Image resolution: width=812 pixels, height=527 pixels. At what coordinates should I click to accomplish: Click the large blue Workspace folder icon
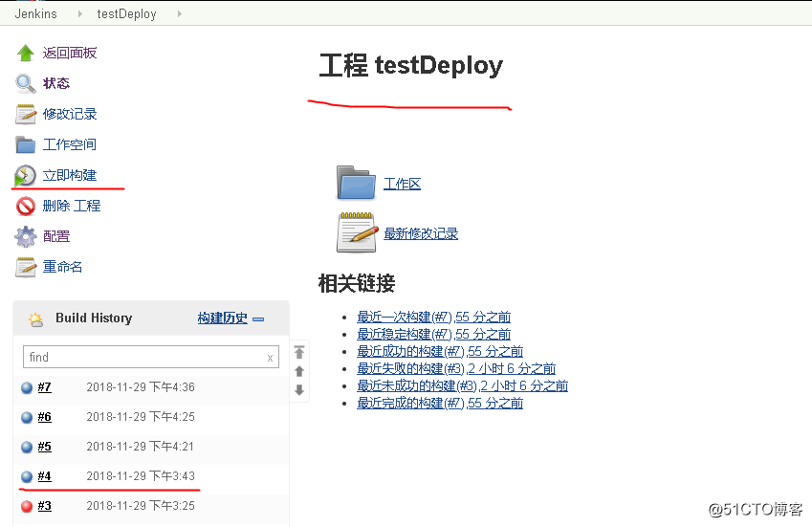coord(356,183)
